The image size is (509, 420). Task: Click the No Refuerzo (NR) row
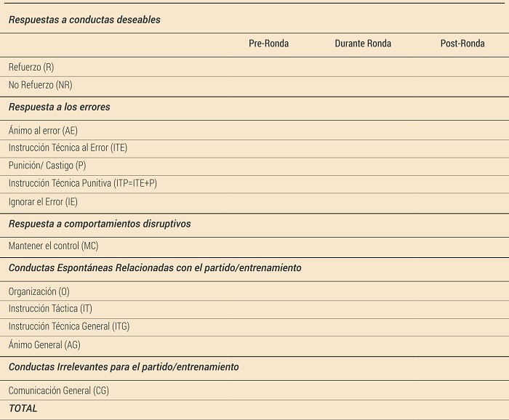click(40, 85)
